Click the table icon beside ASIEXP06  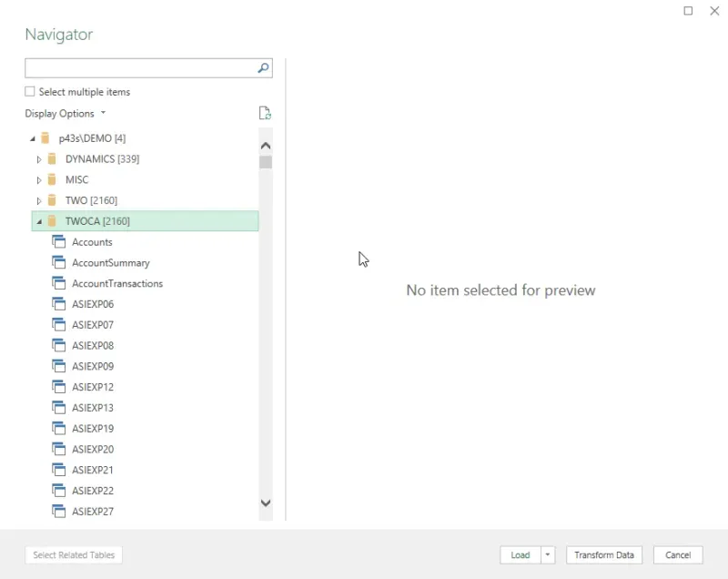pyautogui.click(x=59, y=304)
